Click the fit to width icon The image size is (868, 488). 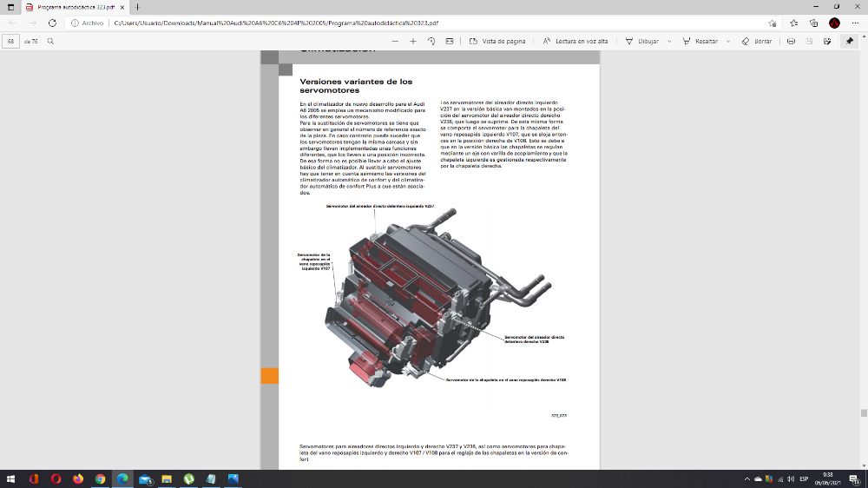coord(450,41)
